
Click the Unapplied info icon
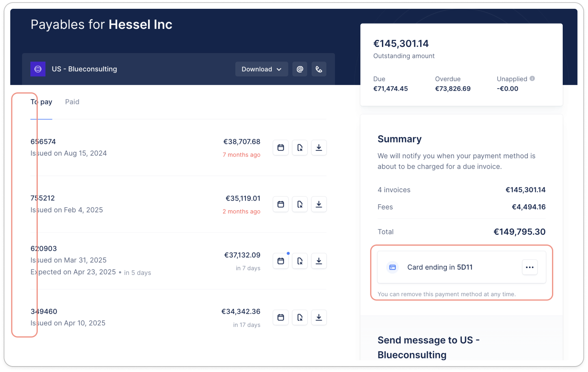coord(532,78)
